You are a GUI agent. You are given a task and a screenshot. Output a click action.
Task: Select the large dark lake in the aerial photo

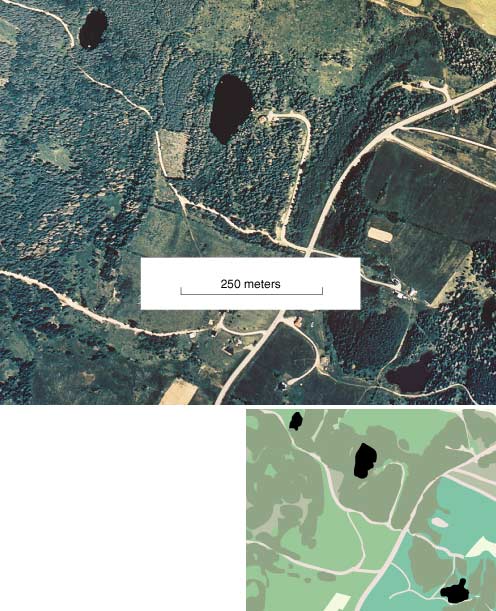tap(230, 109)
